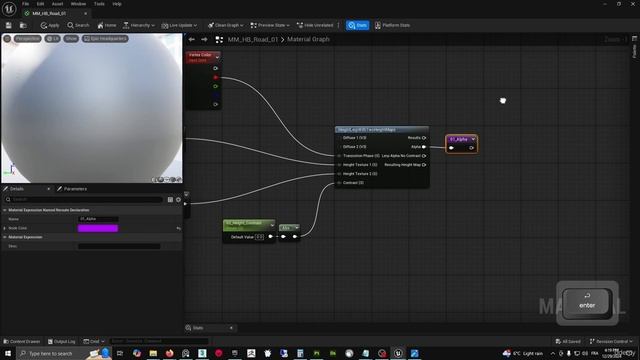Open the Output Log
The image size is (640, 360).
pos(62,341)
